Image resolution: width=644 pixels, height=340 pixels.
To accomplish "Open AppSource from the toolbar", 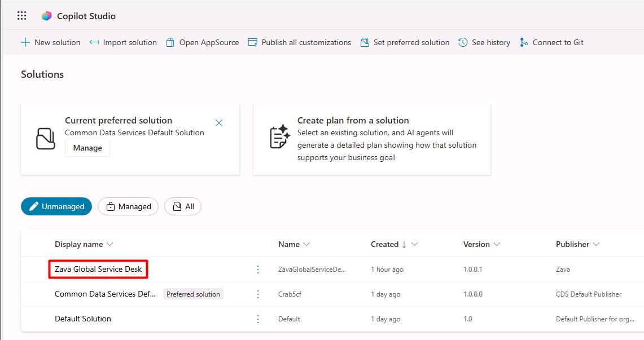I will pyautogui.click(x=203, y=42).
